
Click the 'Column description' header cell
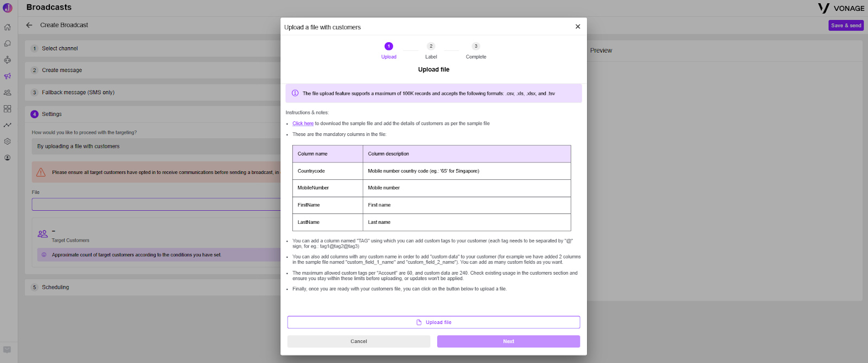[x=467, y=154]
